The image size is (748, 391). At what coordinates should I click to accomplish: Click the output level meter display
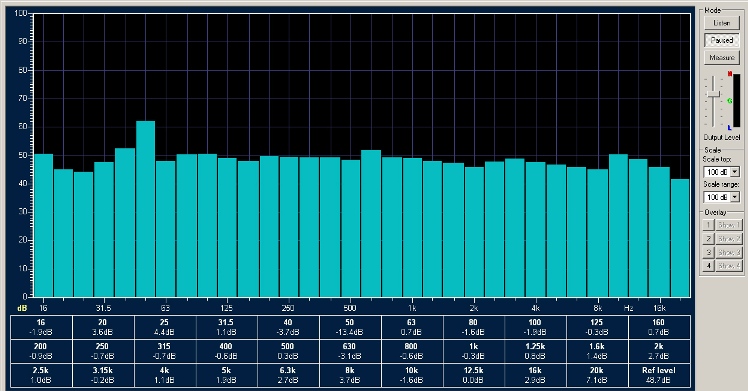click(737, 101)
